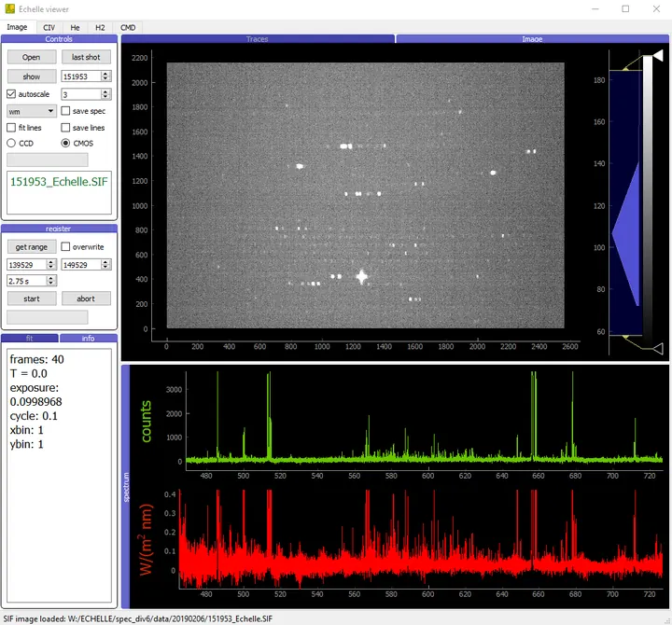Open the H2 tab
Screen dimensions: 672x625
click(100, 27)
